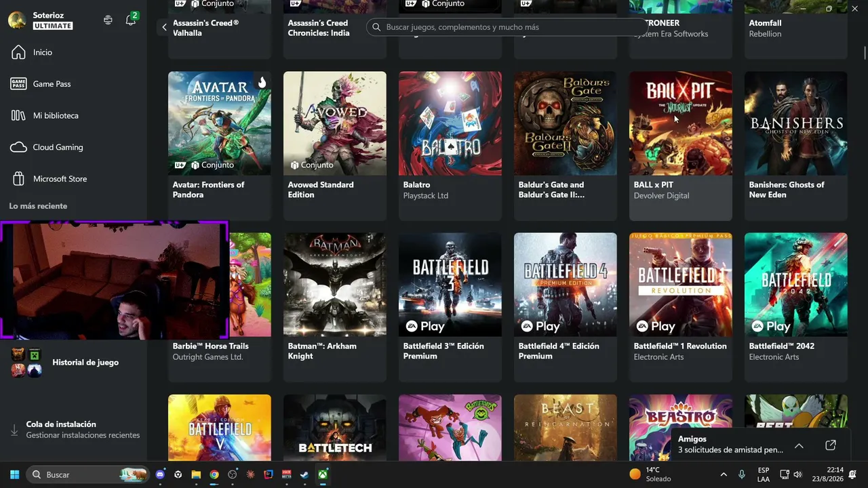The height and width of the screenshot is (488, 868).
Task: Click the 'Lo más reciente' heading
Action: pyautogui.click(x=38, y=206)
